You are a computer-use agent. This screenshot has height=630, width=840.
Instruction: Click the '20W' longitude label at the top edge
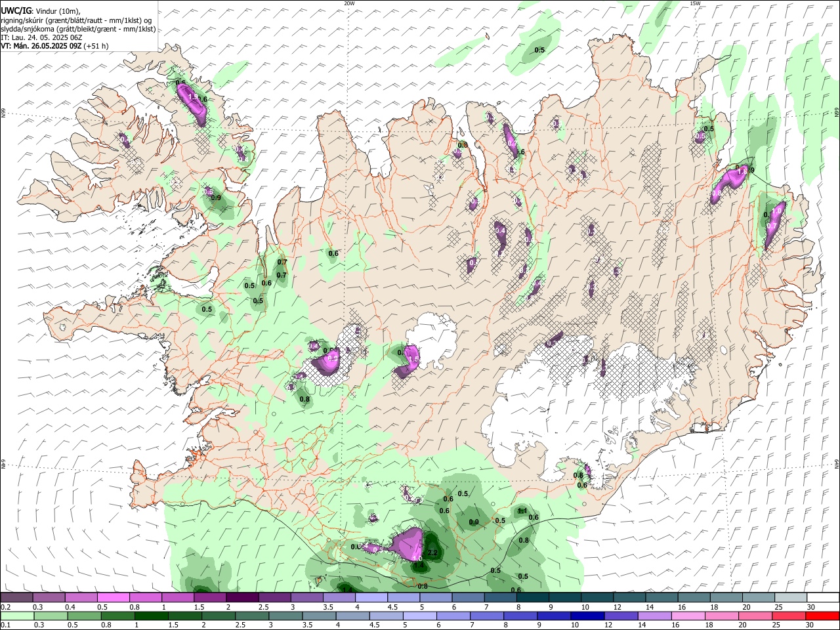pyautogui.click(x=349, y=3)
